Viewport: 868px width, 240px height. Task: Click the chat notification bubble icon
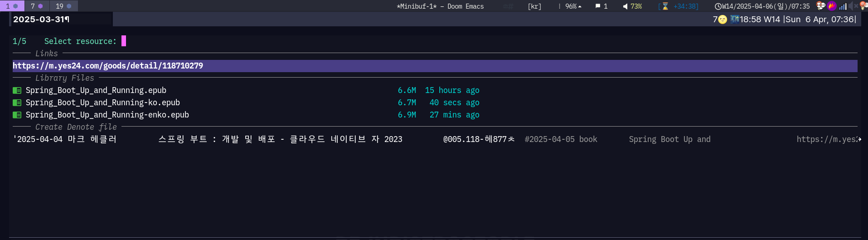[598, 6]
